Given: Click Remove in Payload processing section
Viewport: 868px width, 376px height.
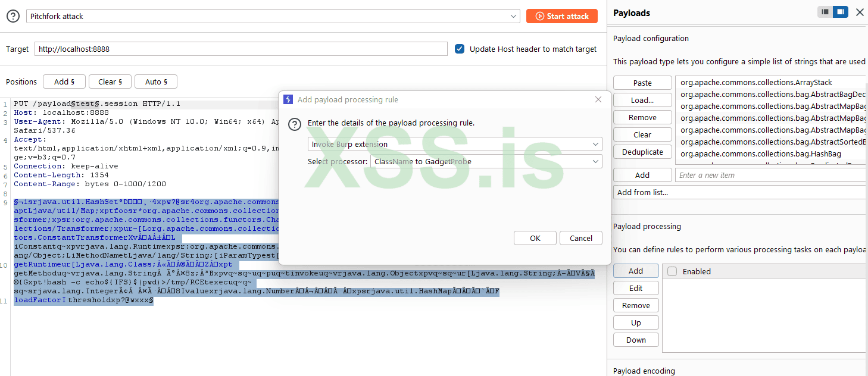Looking at the screenshot, I should tap(636, 305).
